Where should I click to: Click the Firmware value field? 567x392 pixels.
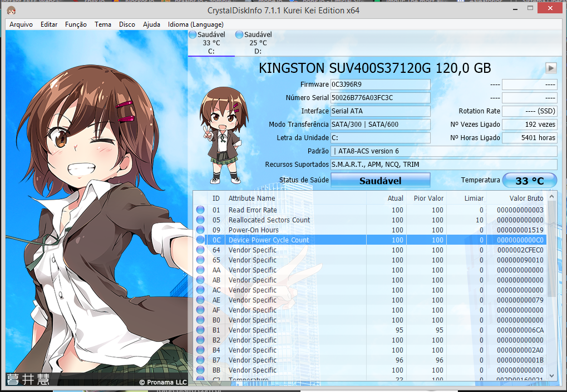tap(381, 85)
